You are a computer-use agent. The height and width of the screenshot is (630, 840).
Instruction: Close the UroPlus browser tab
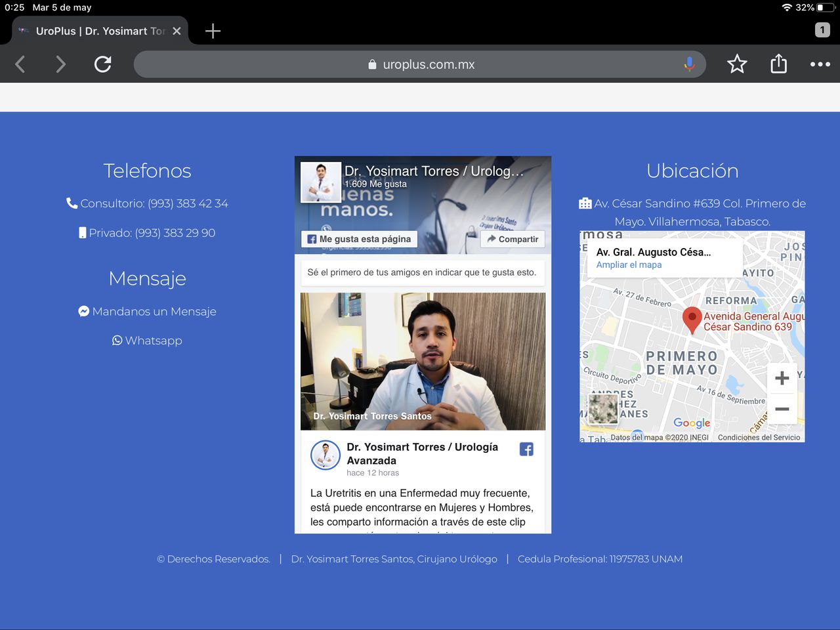[x=177, y=31]
